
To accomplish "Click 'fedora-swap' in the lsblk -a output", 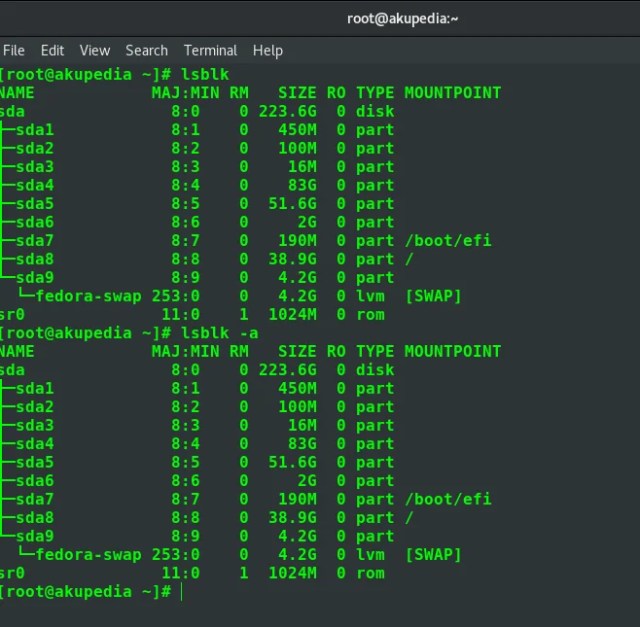I will click(89, 555).
